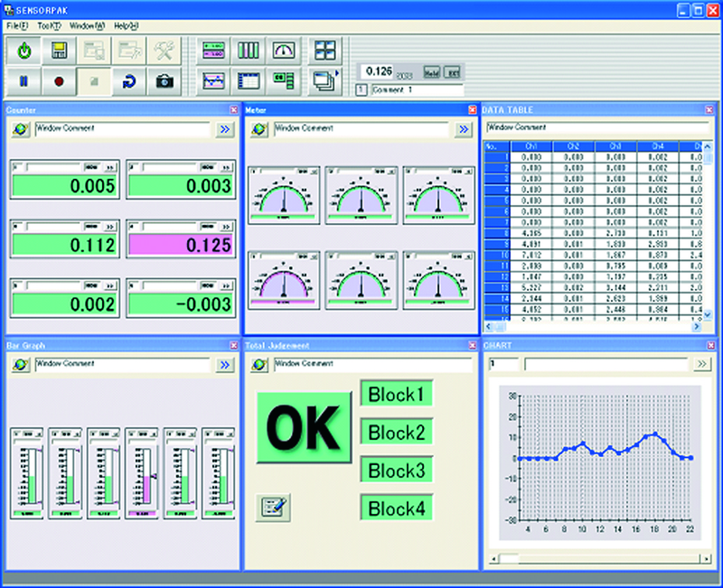Image resolution: width=723 pixels, height=588 pixels.
Task: Click the Block1 judgement button
Action: click(x=397, y=394)
